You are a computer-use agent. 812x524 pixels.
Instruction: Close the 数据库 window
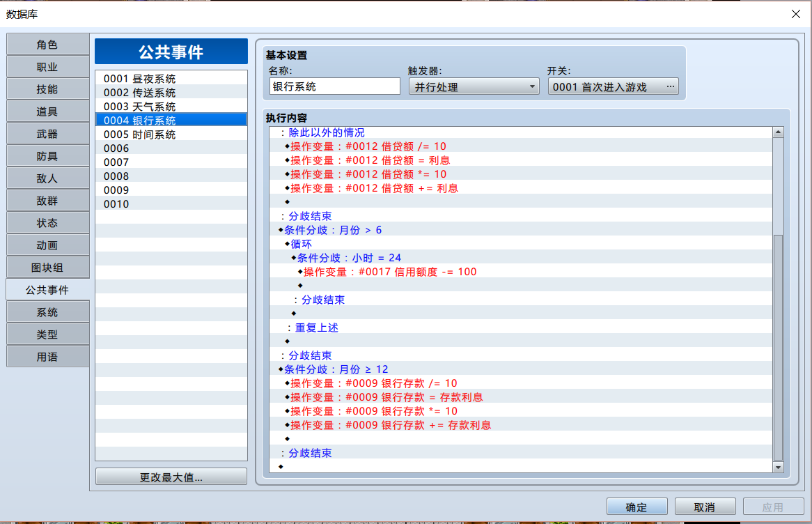pyautogui.click(x=796, y=14)
